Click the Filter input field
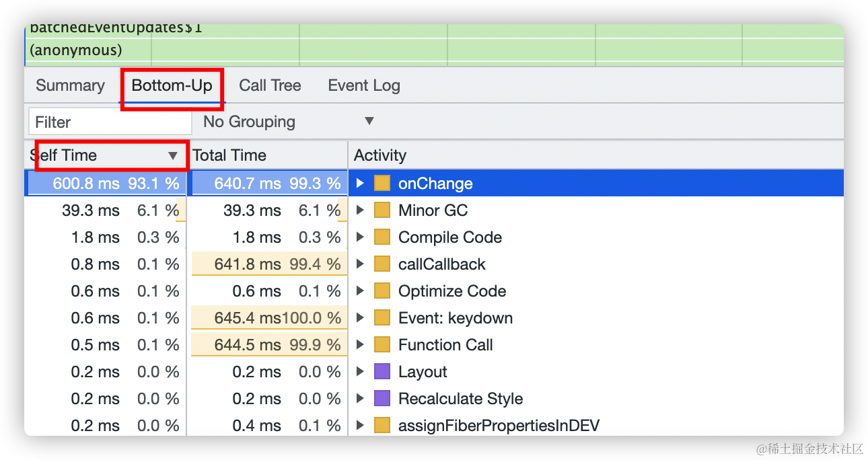Image resolution: width=868 pixels, height=460 pixels. tap(110, 122)
